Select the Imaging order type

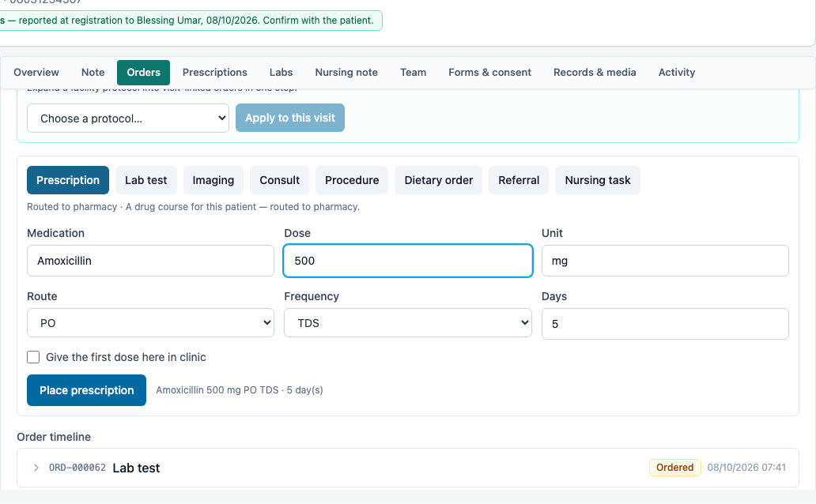pos(213,180)
